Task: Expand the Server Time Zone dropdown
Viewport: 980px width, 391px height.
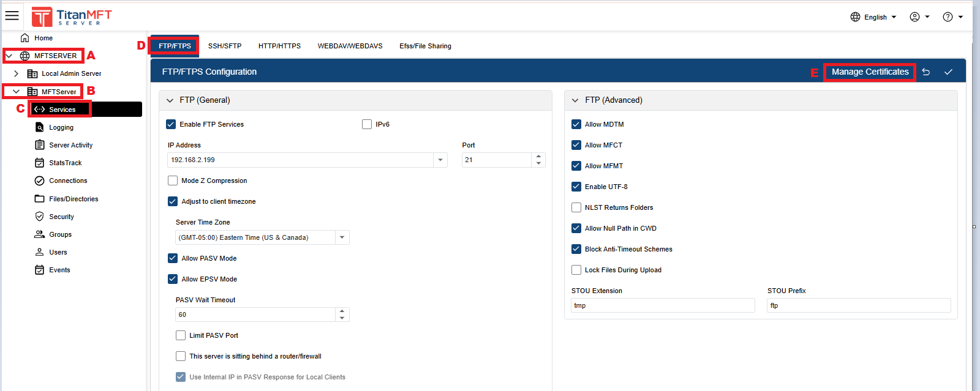Action: (x=342, y=237)
